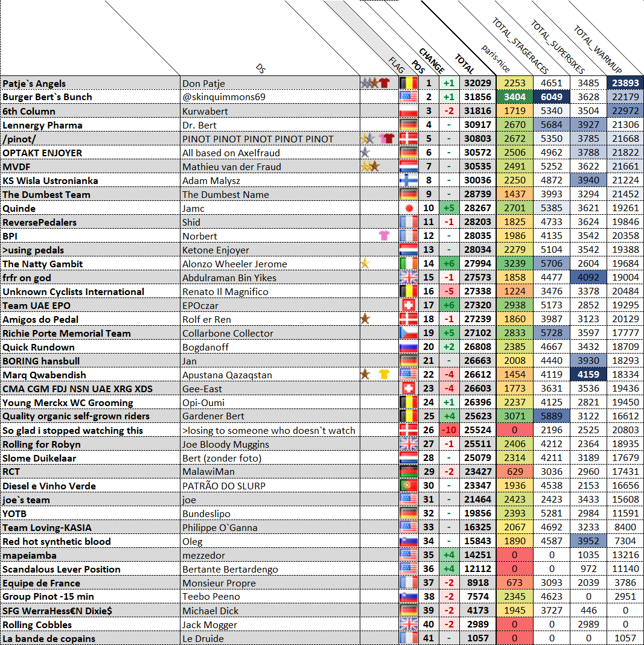Screen dimensions: 644x645
Task: Click the Japan flag in the Quinde row
Action: click(x=409, y=209)
